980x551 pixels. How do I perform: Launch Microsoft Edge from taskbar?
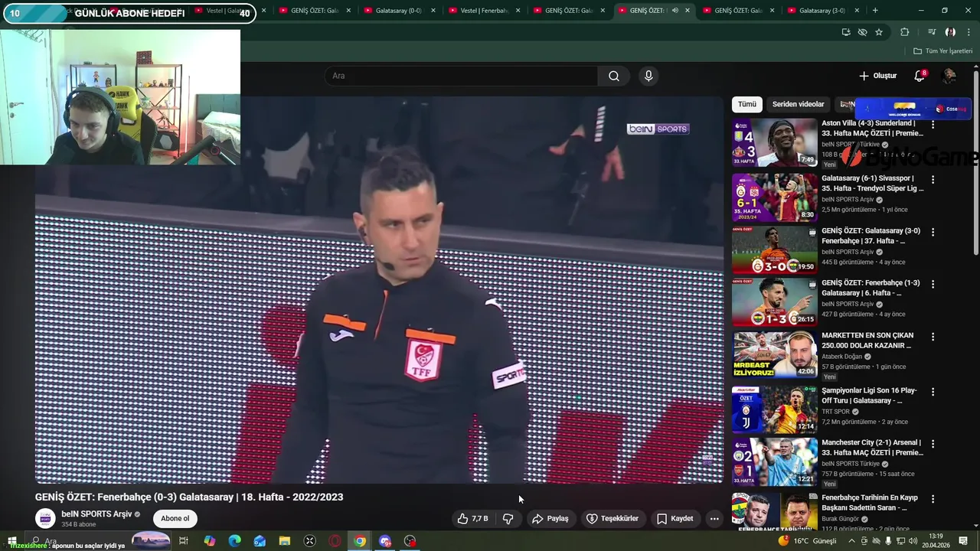(234, 541)
